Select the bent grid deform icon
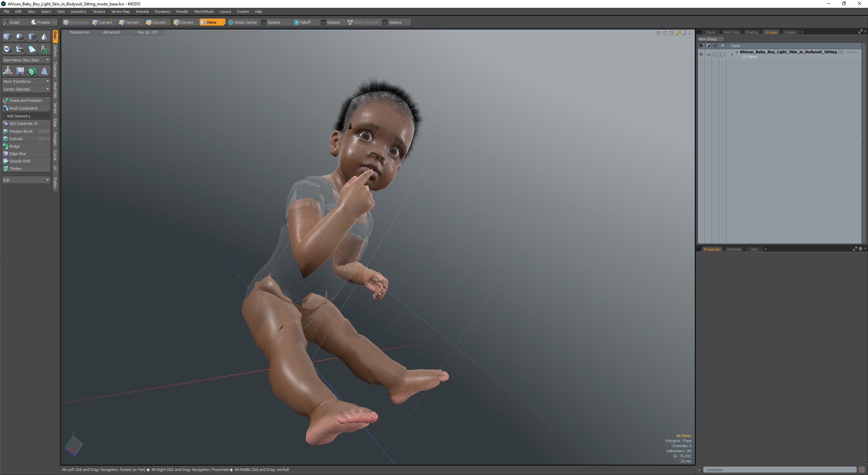The width and height of the screenshot is (868, 475). tap(20, 71)
